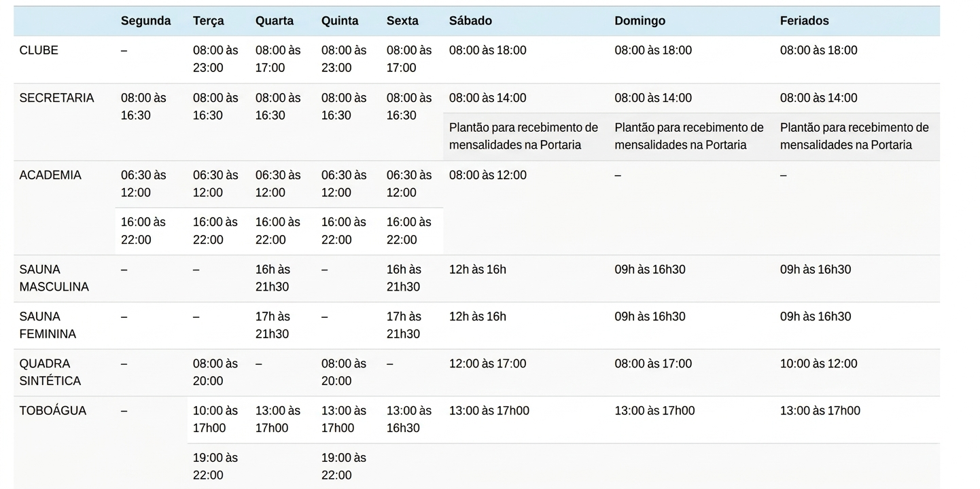
Task: Select the TOBOÁGUA row label
Action: click(53, 411)
